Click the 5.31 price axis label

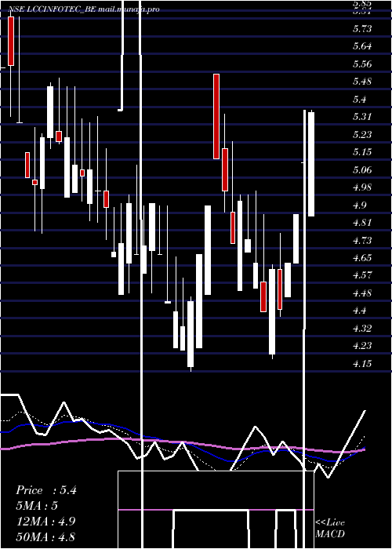coord(362,117)
